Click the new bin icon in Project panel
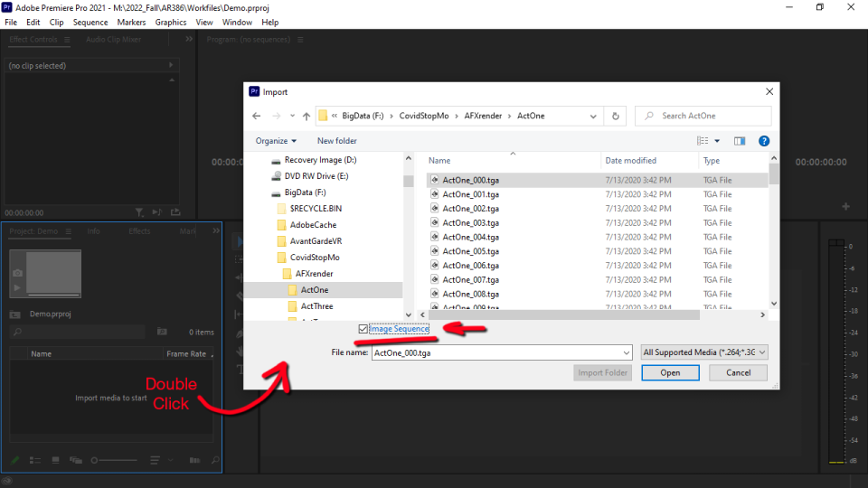 [x=162, y=332]
